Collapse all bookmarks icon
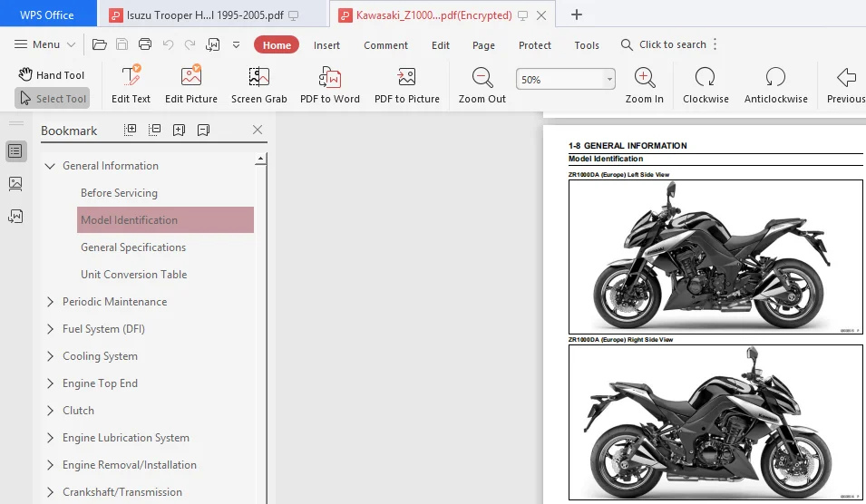The width and height of the screenshot is (866, 504). 155,130
